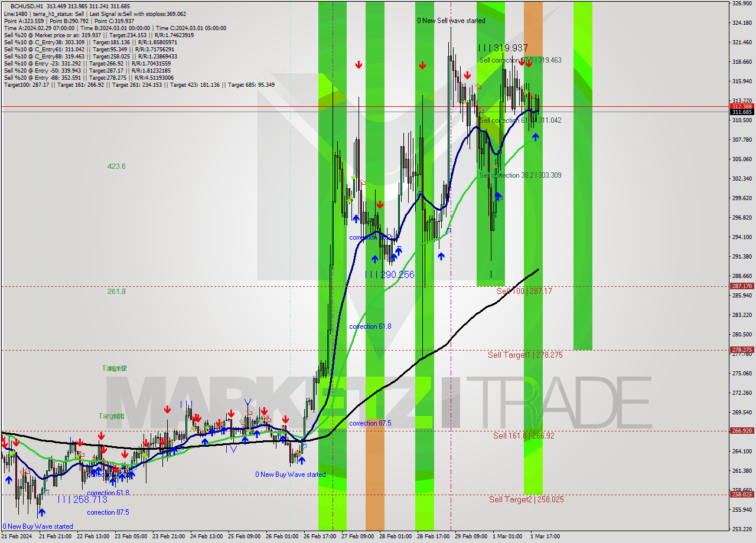Click the '26 Feb 17:00' time label

tap(320, 537)
